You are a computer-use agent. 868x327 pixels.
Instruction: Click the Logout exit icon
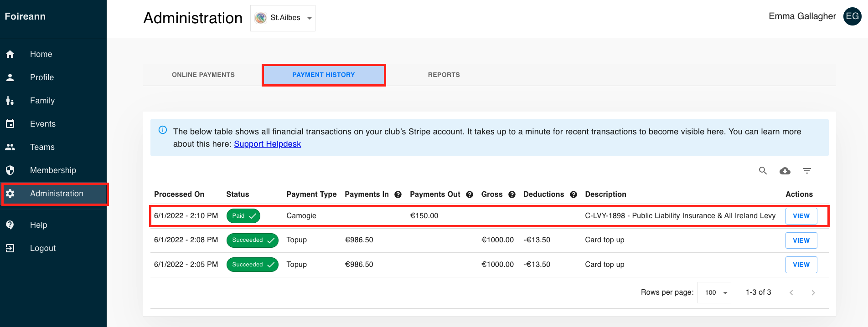click(x=10, y=248)
